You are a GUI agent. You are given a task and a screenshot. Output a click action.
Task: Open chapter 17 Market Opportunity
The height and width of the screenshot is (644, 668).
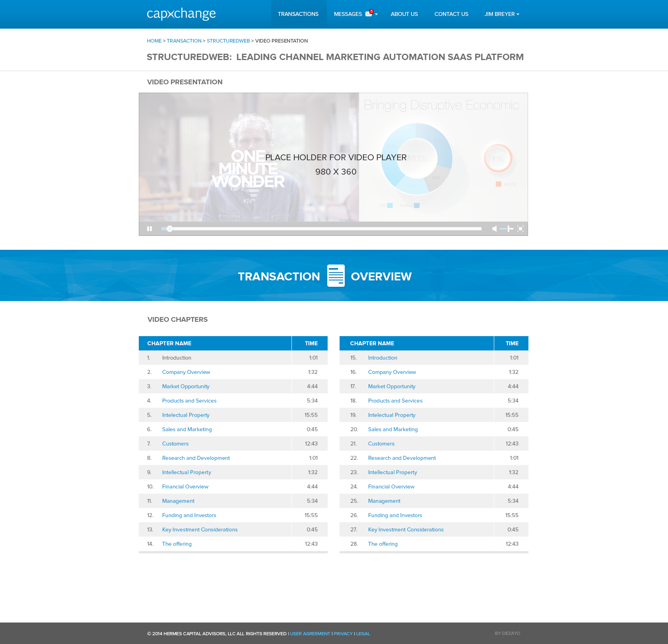392,386
